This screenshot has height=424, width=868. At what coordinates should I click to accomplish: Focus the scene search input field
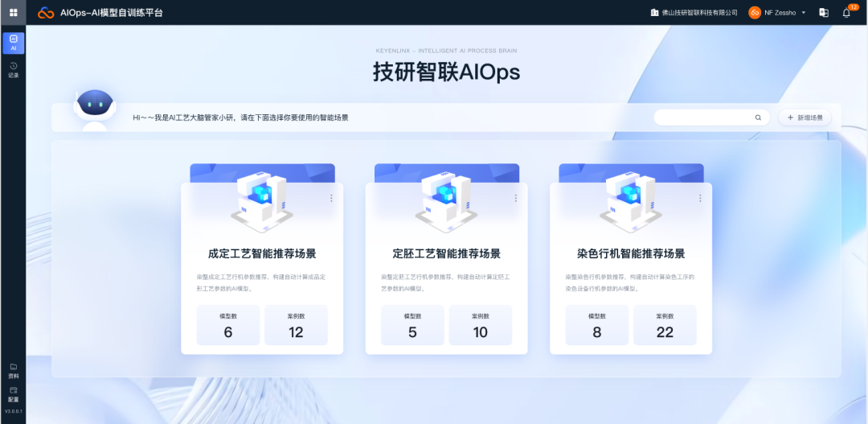click(x=703, y=117)
